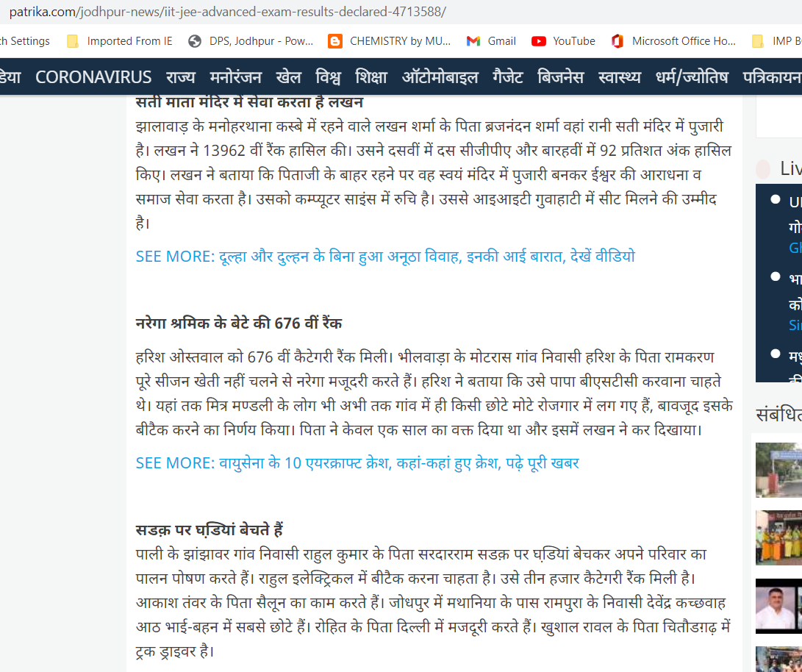Open the Gmail bookmark label
Image resolution: width=802 pixels, height=672 pixels.
(502, 41)
